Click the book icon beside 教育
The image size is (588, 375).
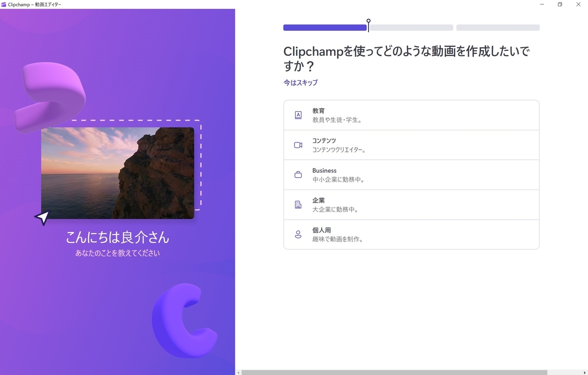[298, 116]
